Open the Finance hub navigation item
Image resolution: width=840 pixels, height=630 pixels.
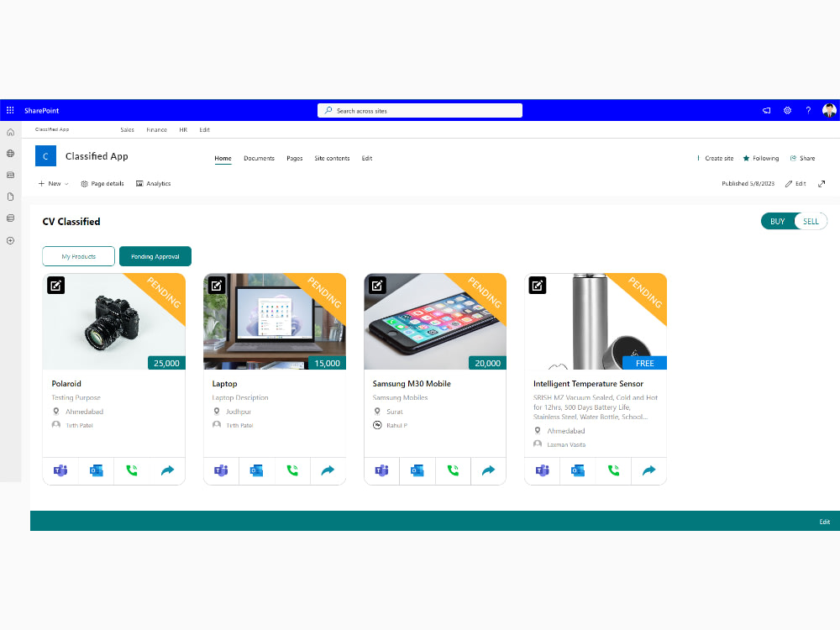coord(156,129)
